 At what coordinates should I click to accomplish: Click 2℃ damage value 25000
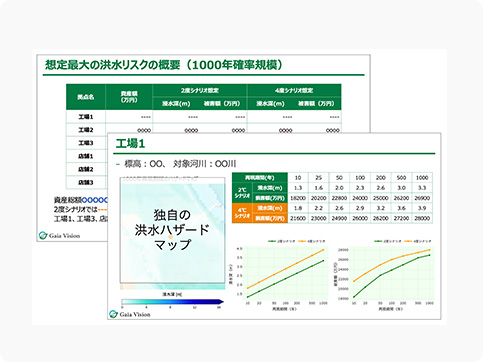(x=381, y=198)
